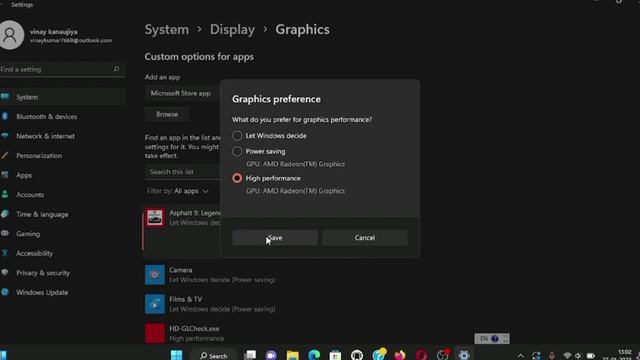Click the Camera app icon in list
The height and width of the screenshot is (360, 640).
point(155,275)
